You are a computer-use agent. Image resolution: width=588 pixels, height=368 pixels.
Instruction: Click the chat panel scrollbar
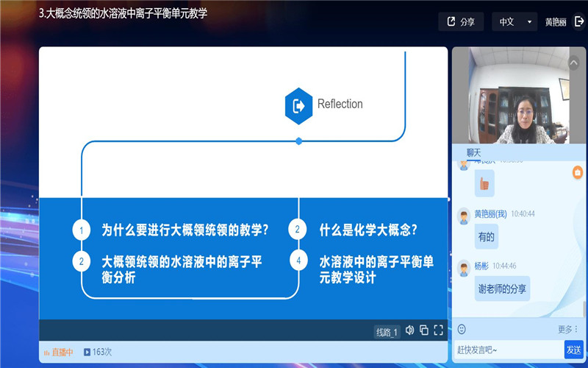pos(584,309)
